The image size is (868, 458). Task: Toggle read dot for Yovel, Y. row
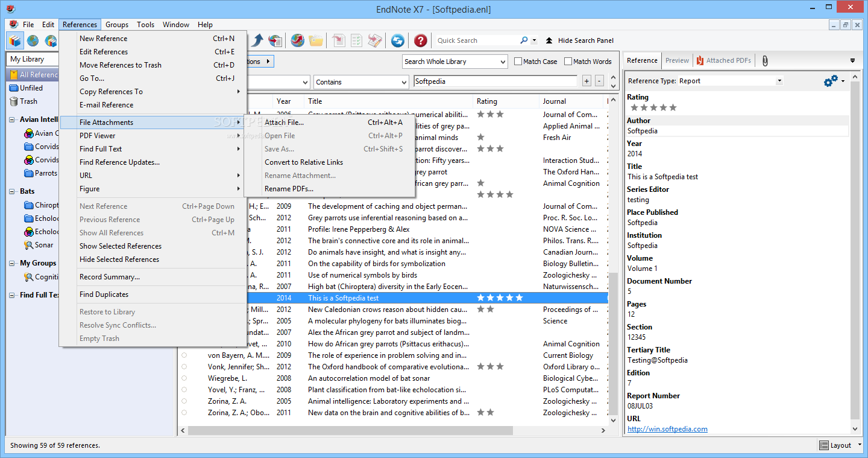(x=184, y=390)
